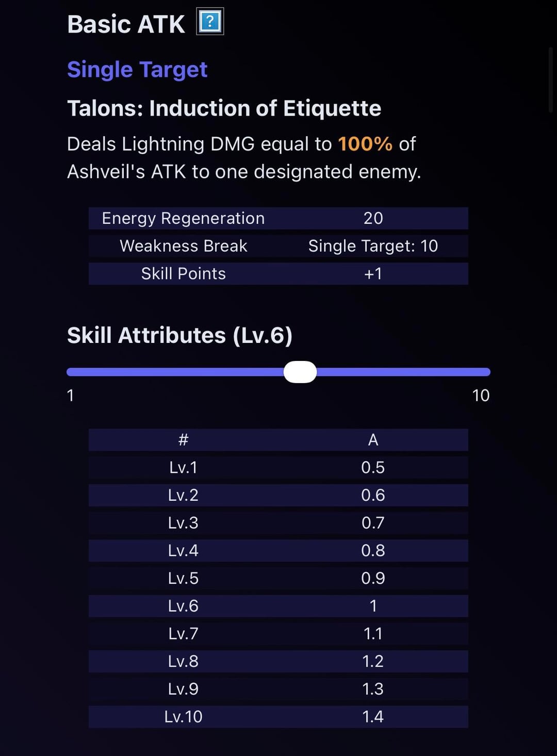The width and height of the screenshot is (557, 756).
Task: Select the Lv.3 attribute row
Action: coord(278,523)
